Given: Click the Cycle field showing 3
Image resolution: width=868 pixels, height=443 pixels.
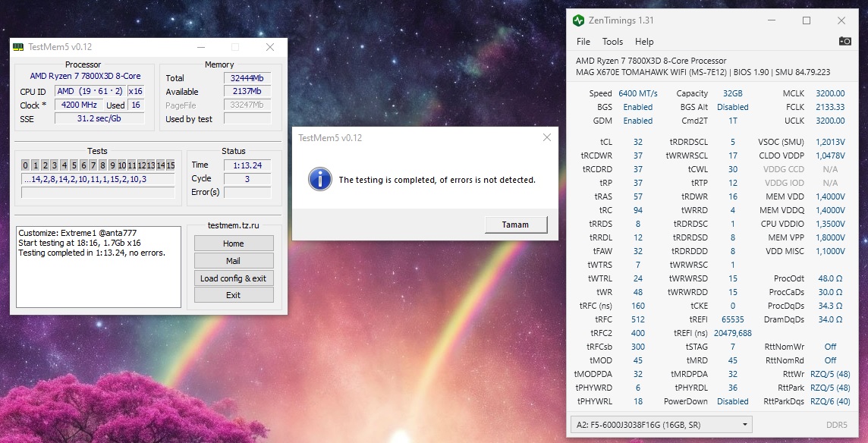Looking at the screenshot, I should click(x=247, y=178).
